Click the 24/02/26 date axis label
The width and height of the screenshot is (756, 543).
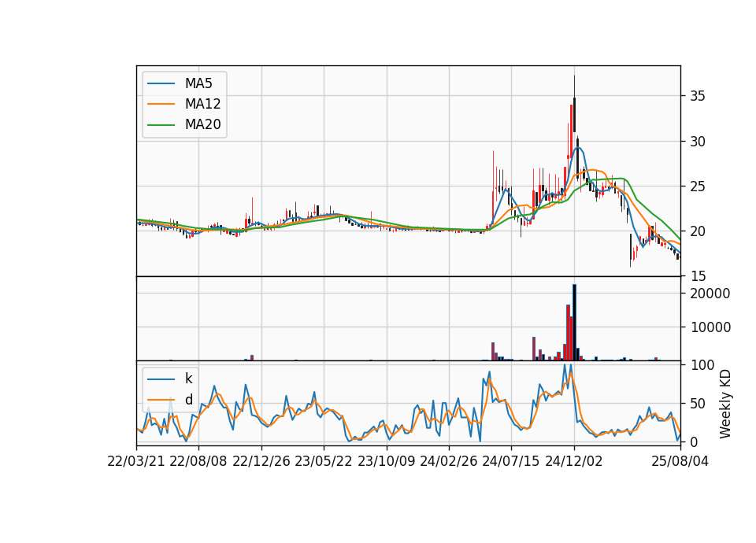[449, 461]
